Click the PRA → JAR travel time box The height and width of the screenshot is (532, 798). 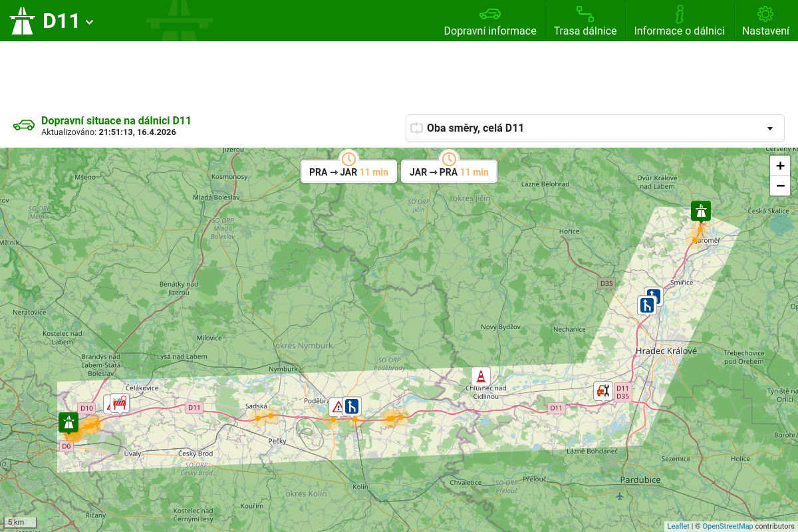pyautogui.click(x=348, y=172)
